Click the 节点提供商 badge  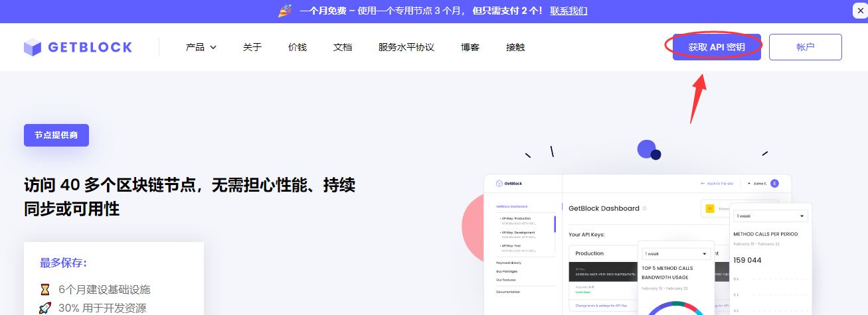pyautogui.click(x=56, y=135)
